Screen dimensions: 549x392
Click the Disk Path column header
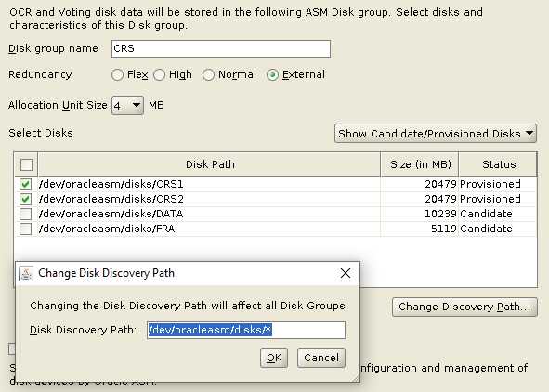tap(209, 164)
